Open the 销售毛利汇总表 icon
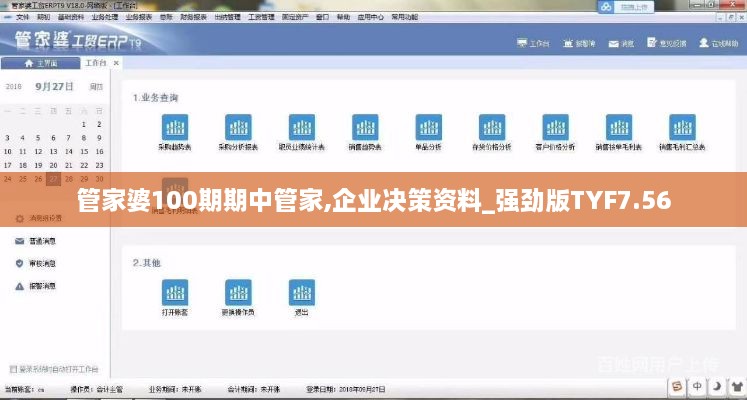Screen dimensions: 747x400 click(682, 127)
